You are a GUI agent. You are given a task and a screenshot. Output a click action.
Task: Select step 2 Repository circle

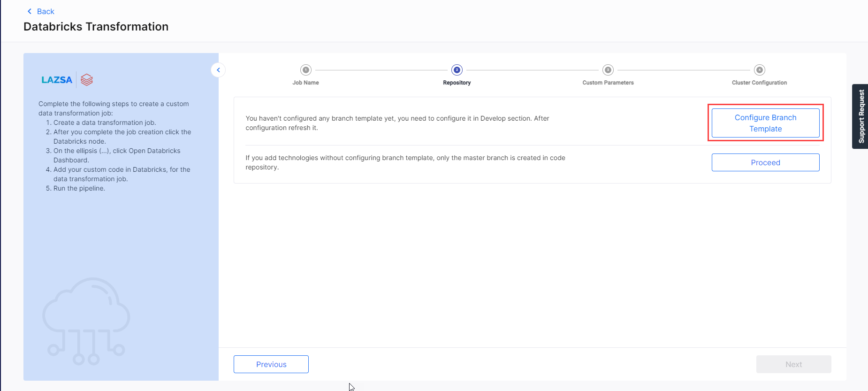coord(457,70)
